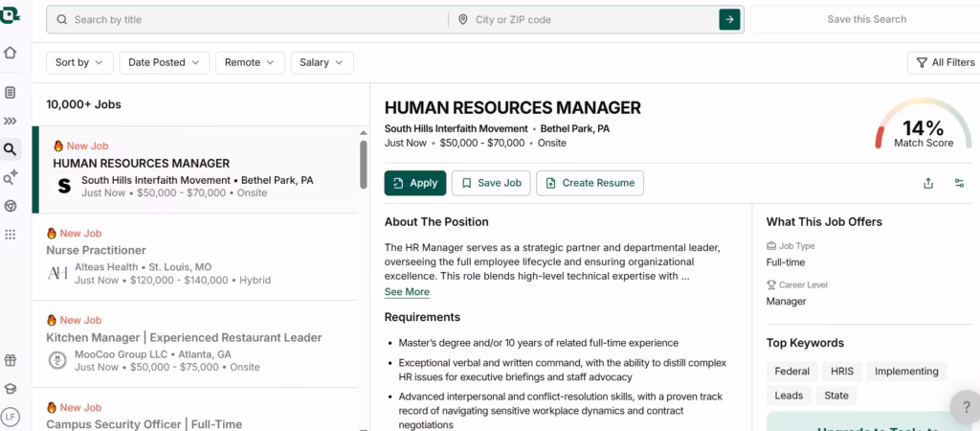The width and height of the screenshot is (980, 431).
Task: Click the Full-time job type value
Action: point(786,262)
